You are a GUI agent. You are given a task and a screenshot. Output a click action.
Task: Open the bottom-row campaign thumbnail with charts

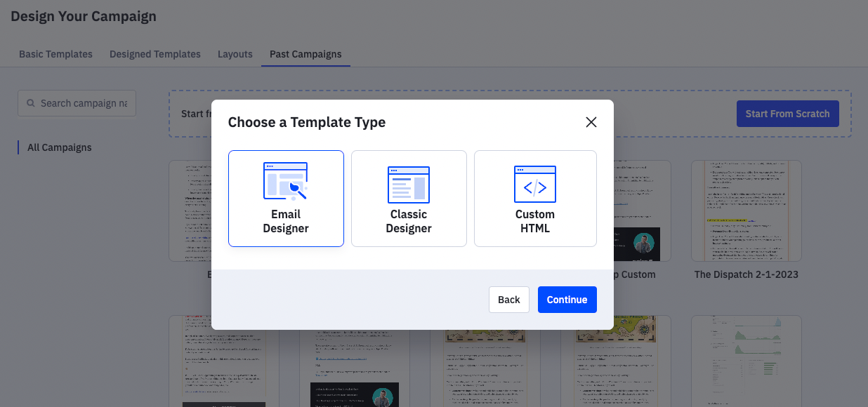(747, 361)
